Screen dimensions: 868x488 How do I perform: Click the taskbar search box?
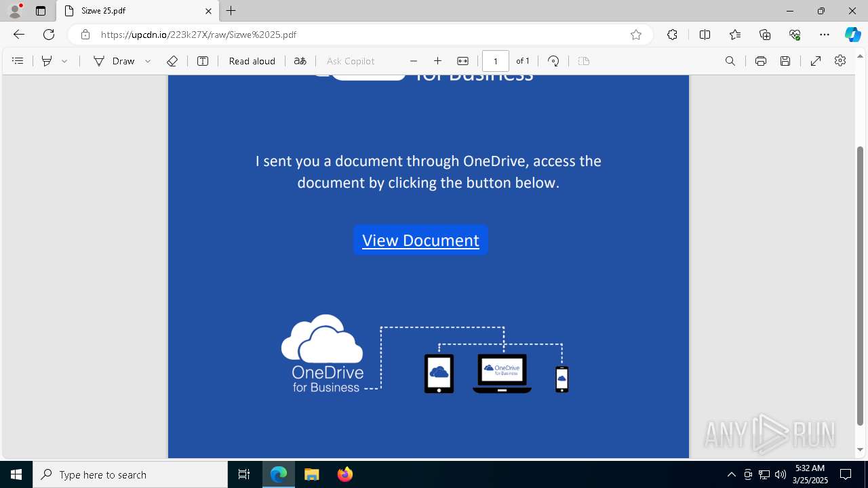coord(130,474)
